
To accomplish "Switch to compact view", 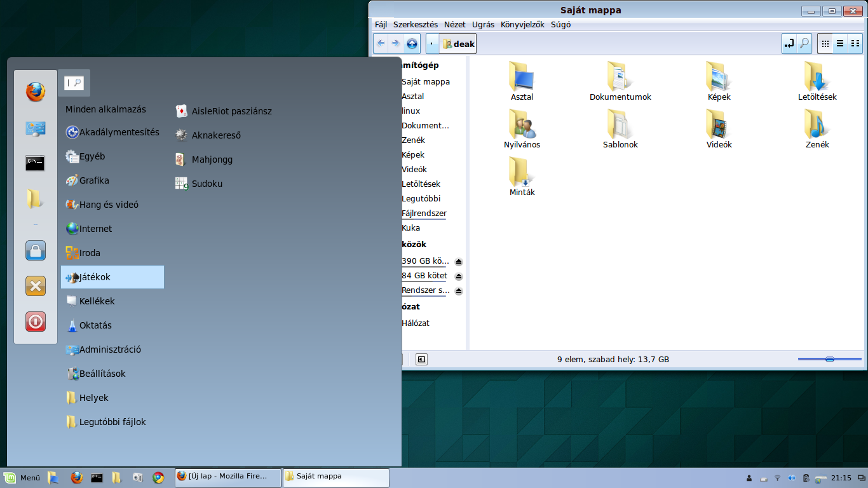I will click(855, 43).
